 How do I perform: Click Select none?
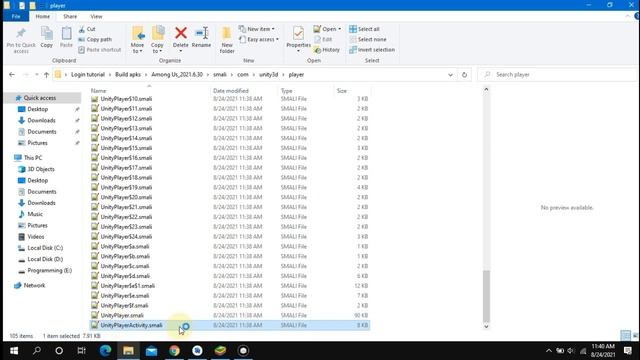[368, 39]
